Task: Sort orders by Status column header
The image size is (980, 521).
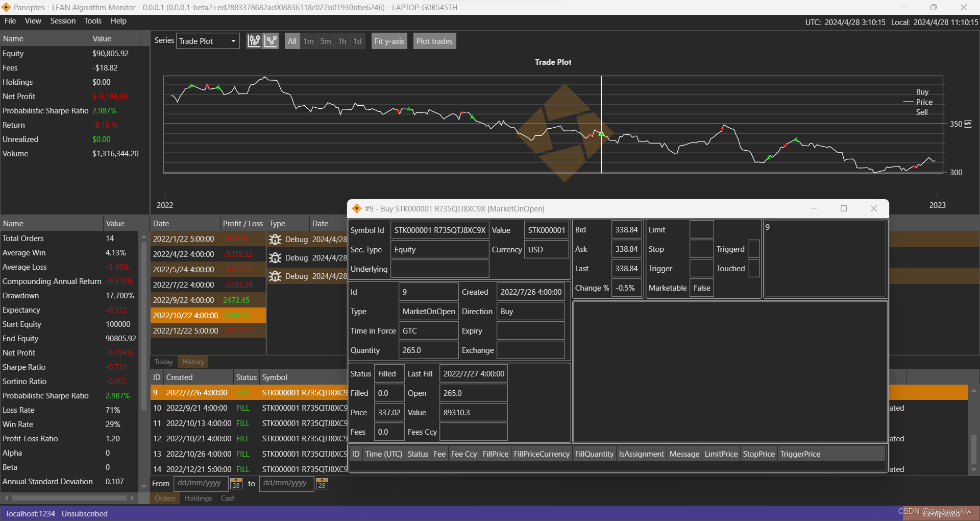Action: [247, 377]
